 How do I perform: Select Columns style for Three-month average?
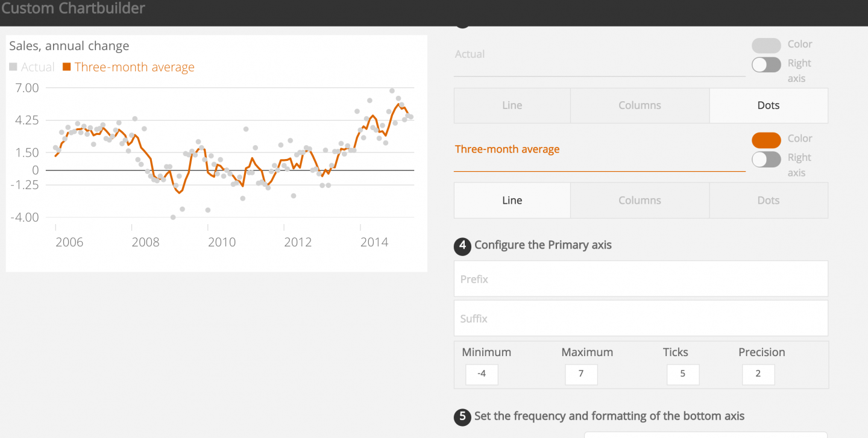point(640,200)
